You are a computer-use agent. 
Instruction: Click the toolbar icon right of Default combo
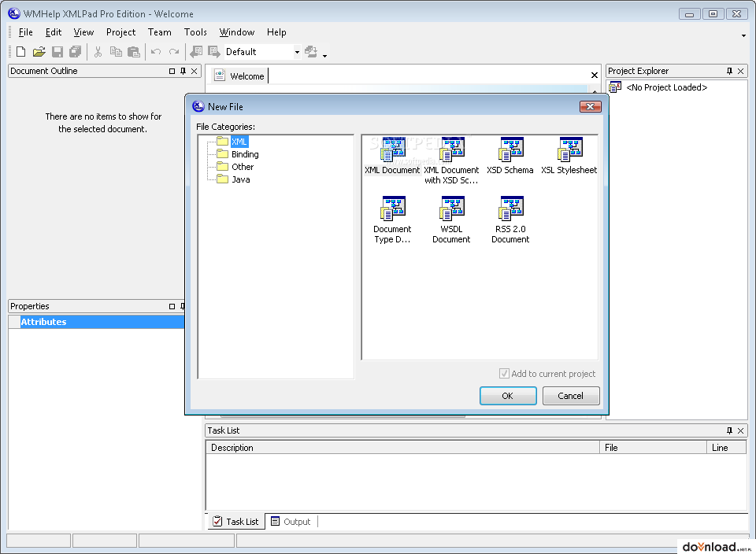(x=312, y=52)
